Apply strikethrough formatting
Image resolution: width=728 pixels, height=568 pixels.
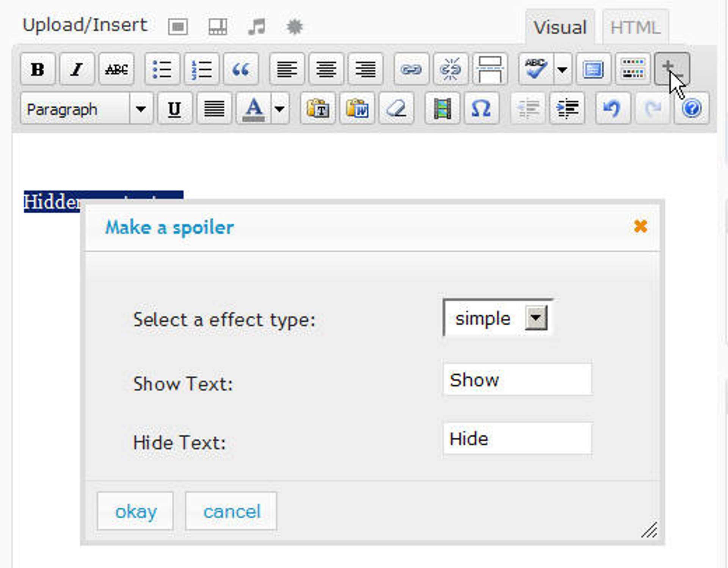click(x=116, y=69)
